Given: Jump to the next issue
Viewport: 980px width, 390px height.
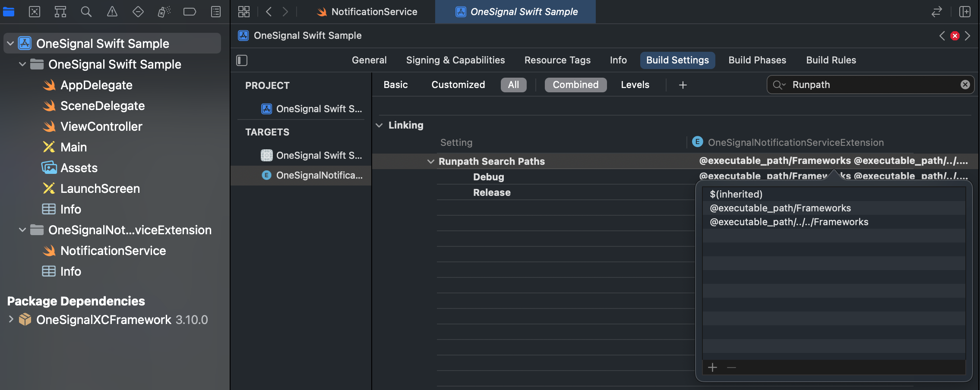Looking at the screenshot, I should tap(967, 36).
